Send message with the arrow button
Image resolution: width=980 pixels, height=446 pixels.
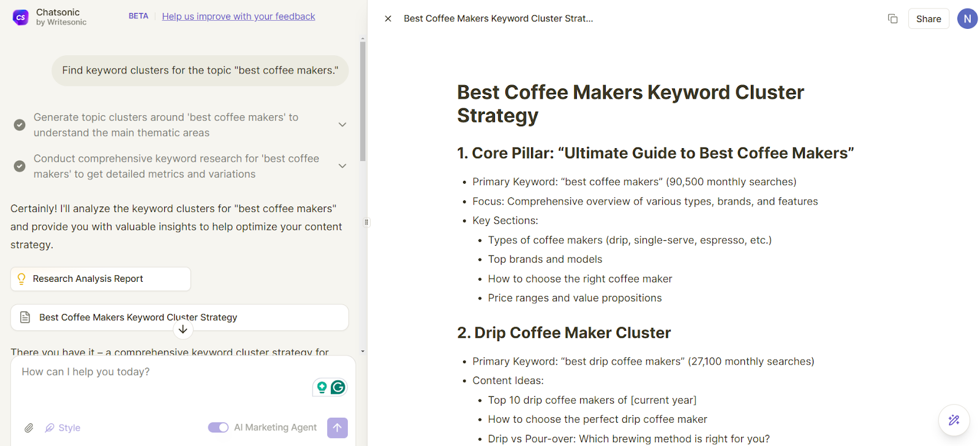click(x=337, y=428)
